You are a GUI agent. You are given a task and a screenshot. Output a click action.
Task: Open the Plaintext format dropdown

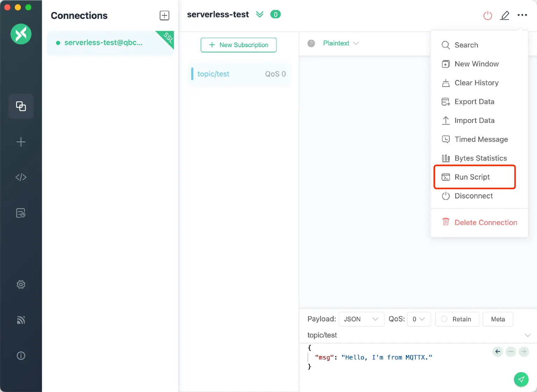click(x=341, y=43)
